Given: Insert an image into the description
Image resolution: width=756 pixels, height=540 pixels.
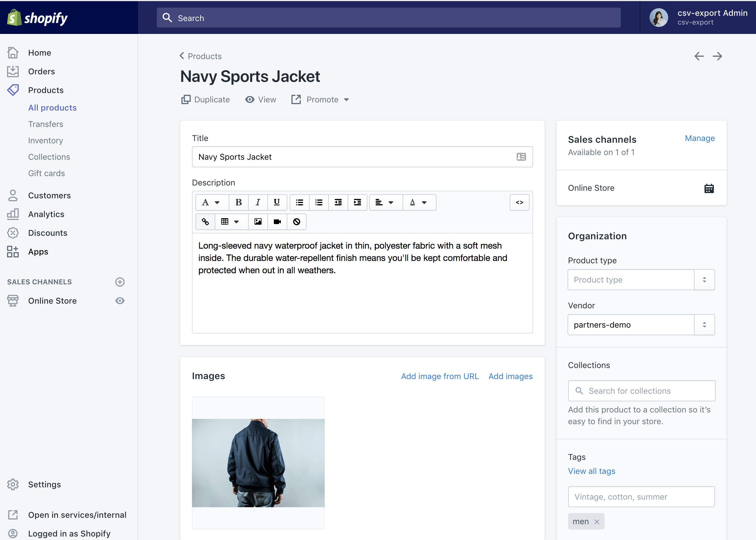Looking at the screenshot, I should pos(258,221).
